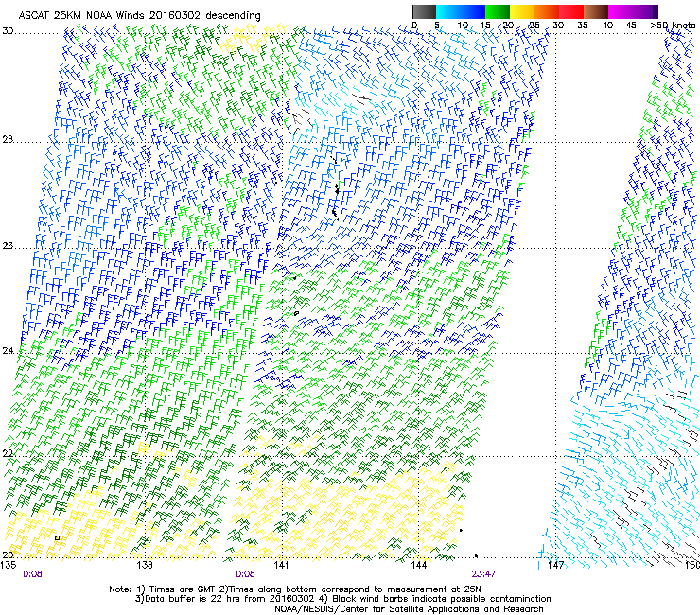Click the purple '0:08' time label near 135
Screen dimensions: 700x615
point(32,574)
